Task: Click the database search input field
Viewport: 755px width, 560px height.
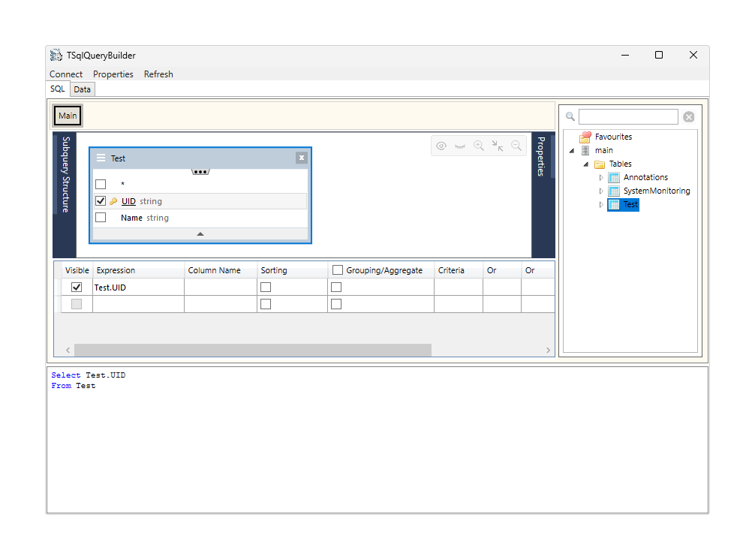Action: tap(627, 117)
